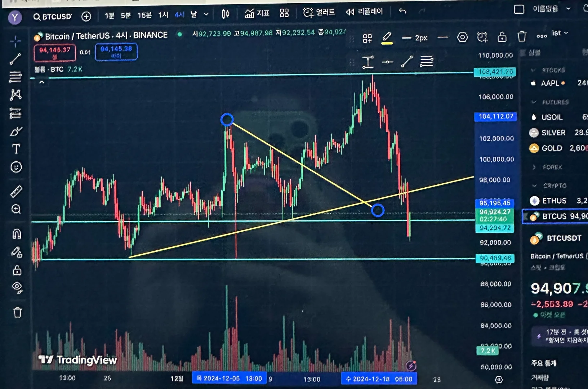
Task: Click the horizontal lines icon on second drawing toolbar
Action: [426, 61]
